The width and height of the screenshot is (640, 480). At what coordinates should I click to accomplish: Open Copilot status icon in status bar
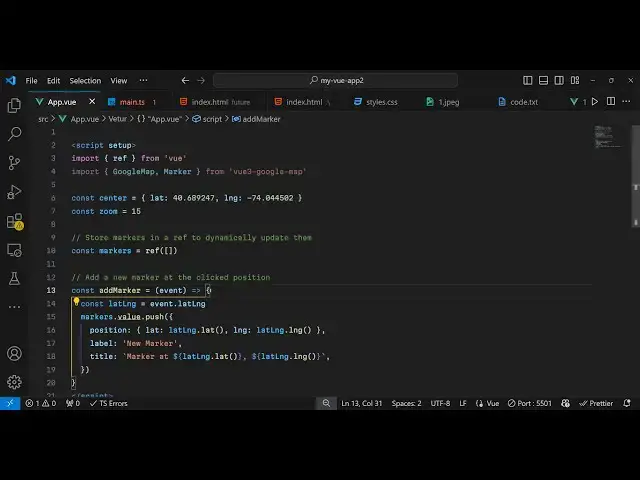565,403
